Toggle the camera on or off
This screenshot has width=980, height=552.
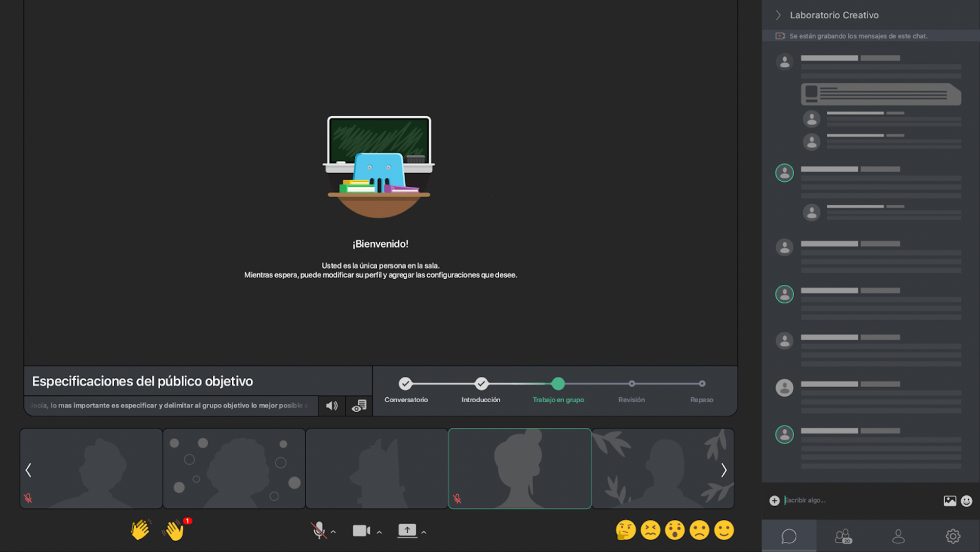361,531
